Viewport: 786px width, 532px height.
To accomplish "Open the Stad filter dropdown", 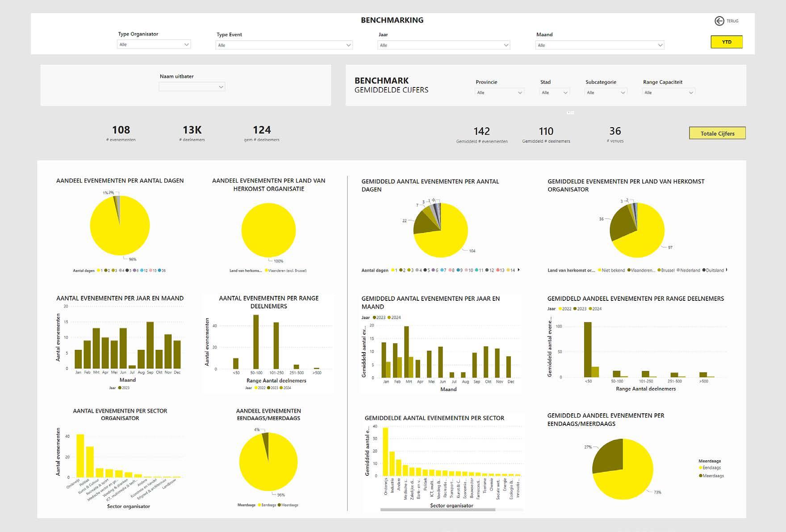I will (x=555, y=92).
